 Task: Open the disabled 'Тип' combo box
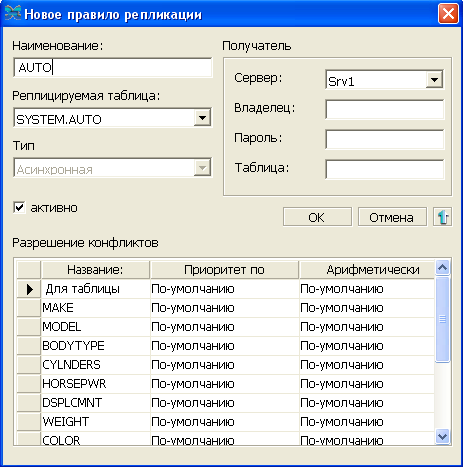pyautogui.click(x=113, y=168)
